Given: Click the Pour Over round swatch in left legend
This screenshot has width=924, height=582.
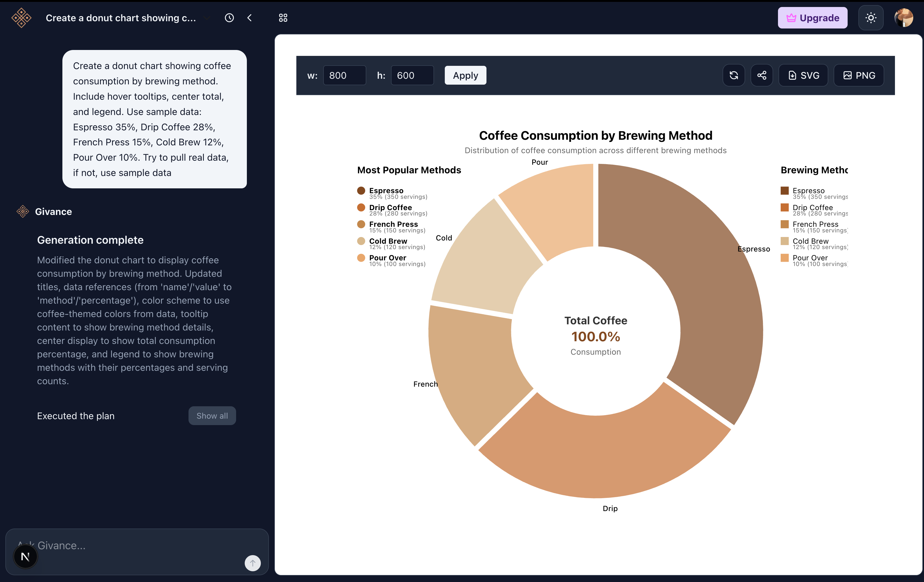Looking at the screenshot, I should 361,258.
